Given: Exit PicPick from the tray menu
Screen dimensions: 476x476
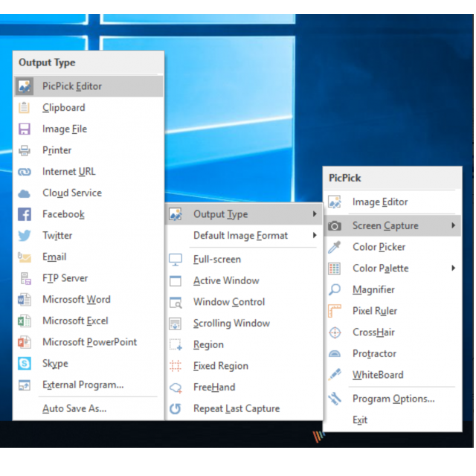Looking at the screenshot, I should click(x=393, y=420).
